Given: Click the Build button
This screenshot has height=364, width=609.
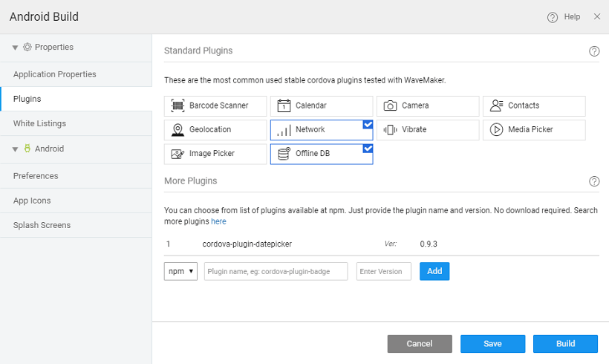Looking at the screenshot, I should click(565, 344).
